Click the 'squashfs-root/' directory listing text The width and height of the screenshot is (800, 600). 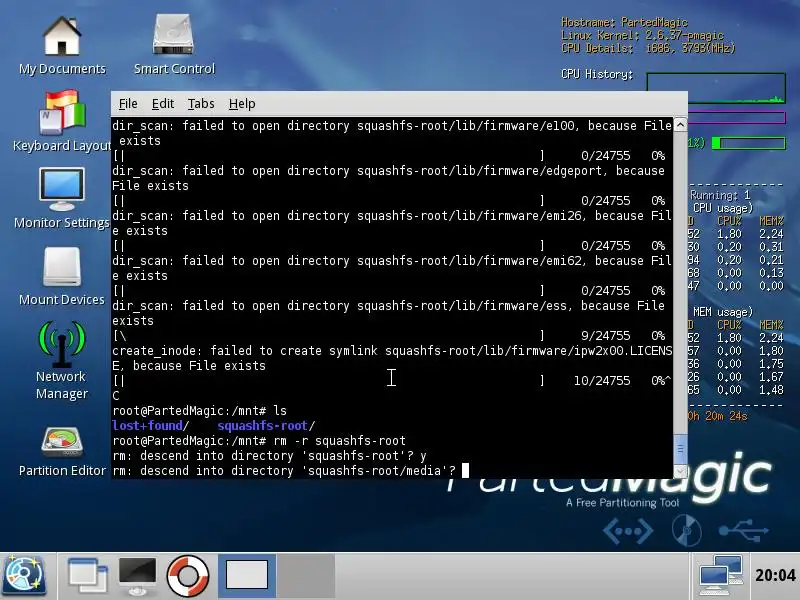tap(266, 426)
